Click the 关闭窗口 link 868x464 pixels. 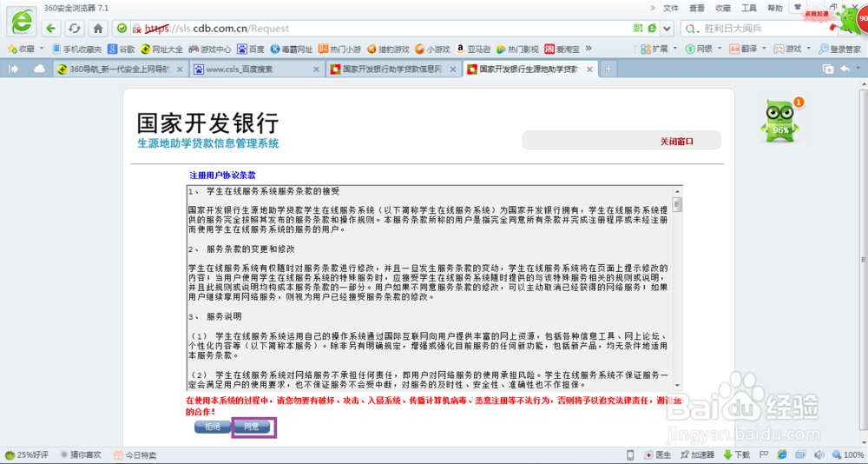[x=676, y=142]
